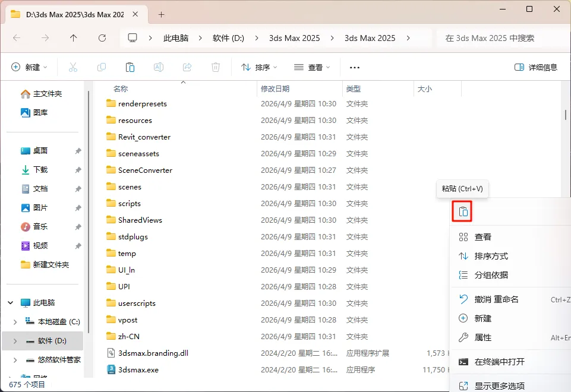Open 新建文件夹 in sidebar

coord(45,265)
